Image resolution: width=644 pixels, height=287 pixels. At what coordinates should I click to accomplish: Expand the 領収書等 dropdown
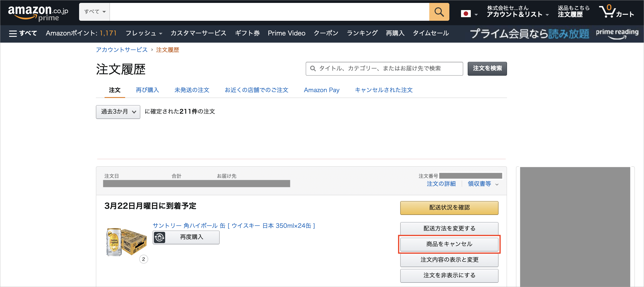[x=483, y=184]
